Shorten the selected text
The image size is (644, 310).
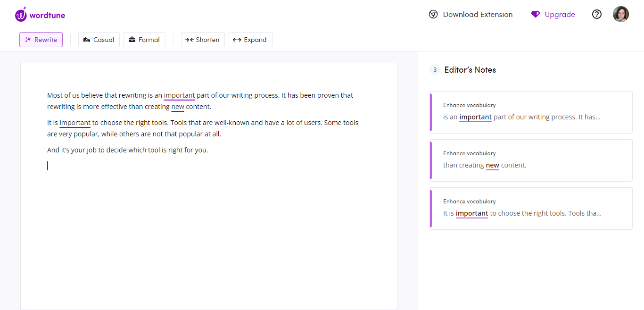(203, 40)
